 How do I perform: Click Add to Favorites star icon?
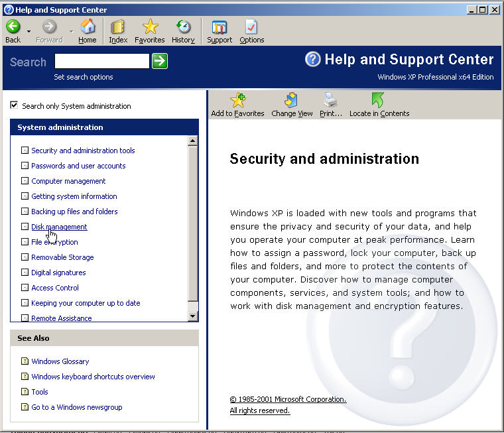[x=238, y=100]
